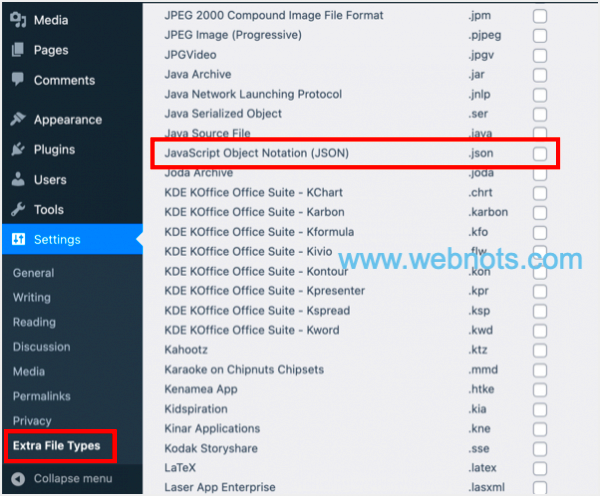Check the .kwd Kword checkbox
600x496 pixels.
pos(540,331)
